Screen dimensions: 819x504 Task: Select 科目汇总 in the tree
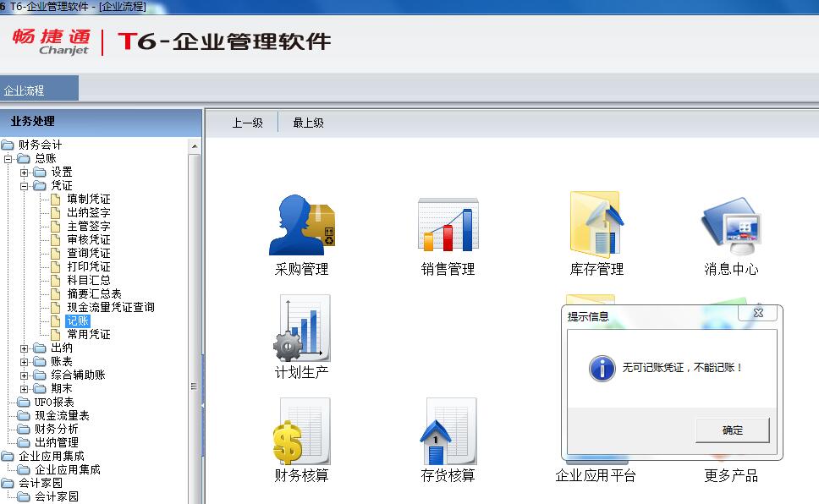tap(89, 281)
